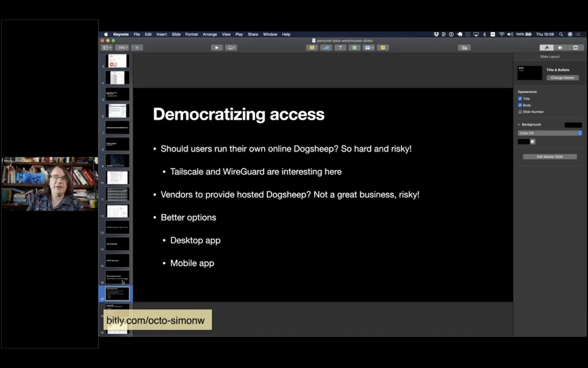The width and height of the screenshot is (588, 368).
Task: Click the 'Desktop app' bullet text
Action: (195, 240)
